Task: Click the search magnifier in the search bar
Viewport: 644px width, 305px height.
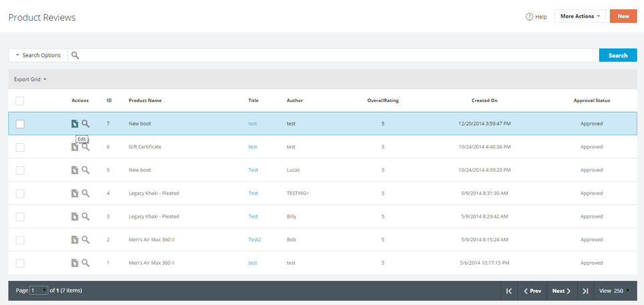Action: (x=74, y=56)
